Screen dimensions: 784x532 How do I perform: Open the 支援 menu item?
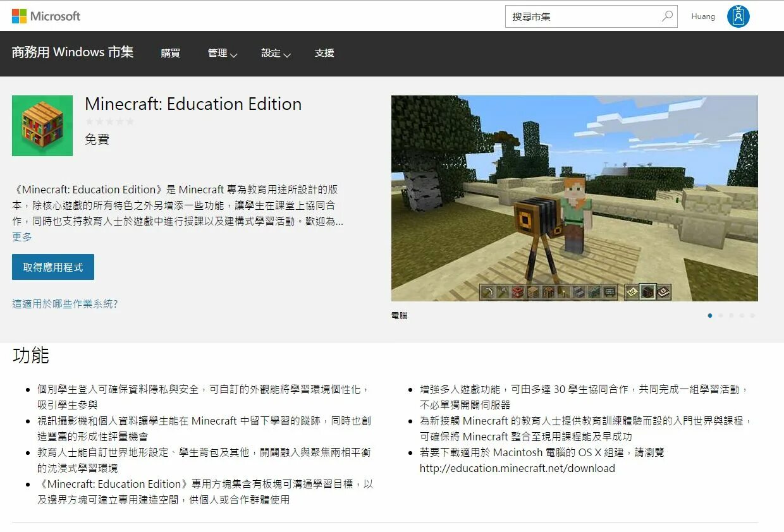pos(324,53)
